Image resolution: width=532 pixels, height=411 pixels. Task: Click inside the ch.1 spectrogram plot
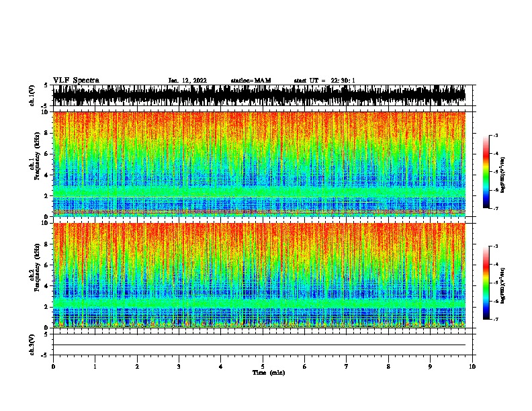pyautogui.click(x=259, y=164)
